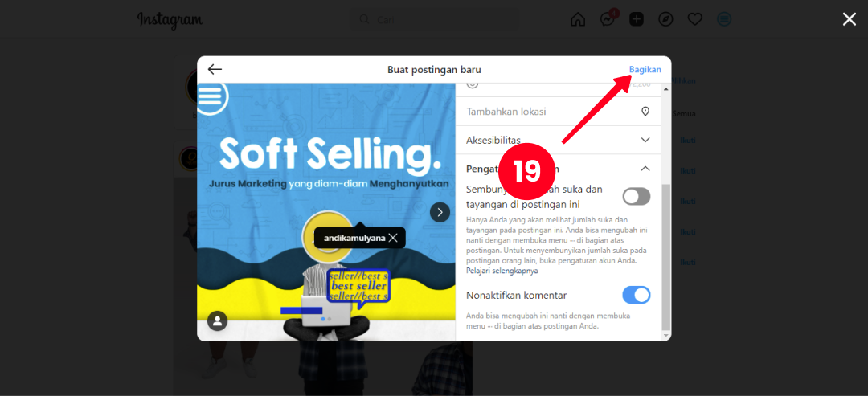The height and width of the screenshot is (396, 868).
Task: Expand the Aksesibilitas section
Action: pos(558,140)
